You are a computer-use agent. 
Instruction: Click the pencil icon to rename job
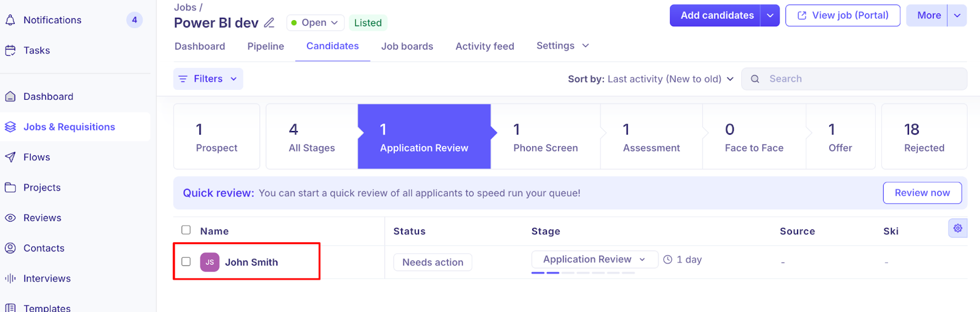point(269,23)
